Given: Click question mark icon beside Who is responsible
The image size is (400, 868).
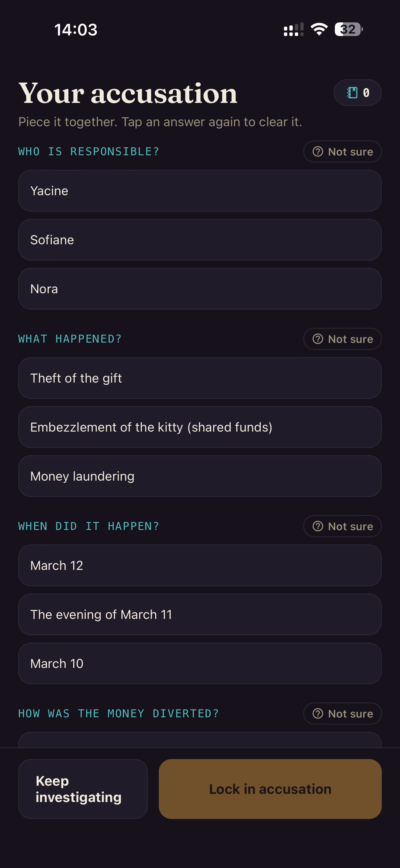Looking at the screenshot, I should click(318, 152).
